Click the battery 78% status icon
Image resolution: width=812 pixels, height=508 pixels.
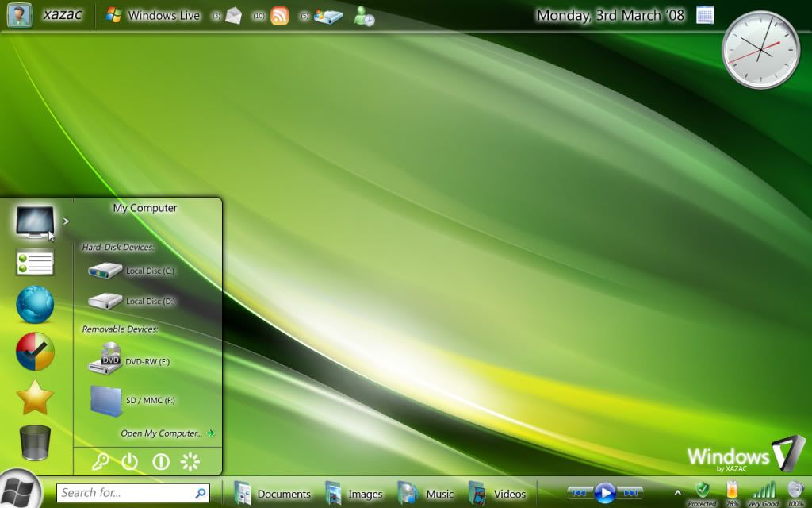[x=732, y=491]
